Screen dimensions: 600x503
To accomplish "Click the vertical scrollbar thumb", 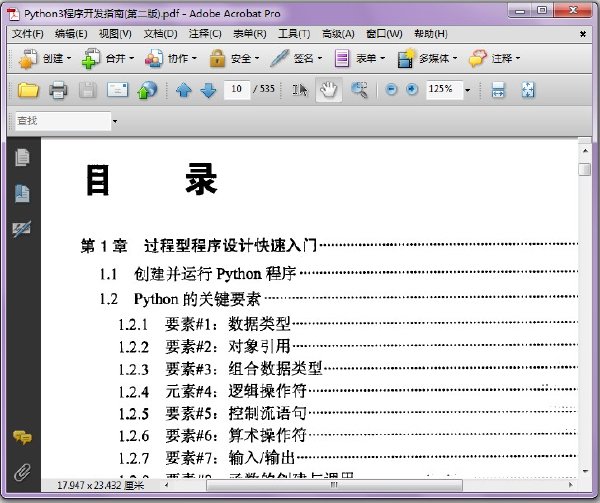I will (x=585, y=169).
